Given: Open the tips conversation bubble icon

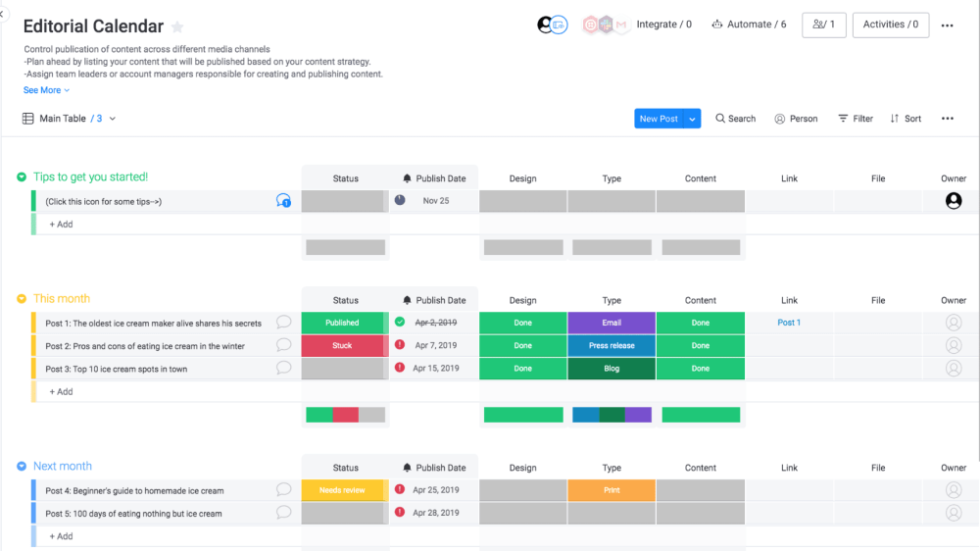Looking at the screenshot, I should pos(283,201).
